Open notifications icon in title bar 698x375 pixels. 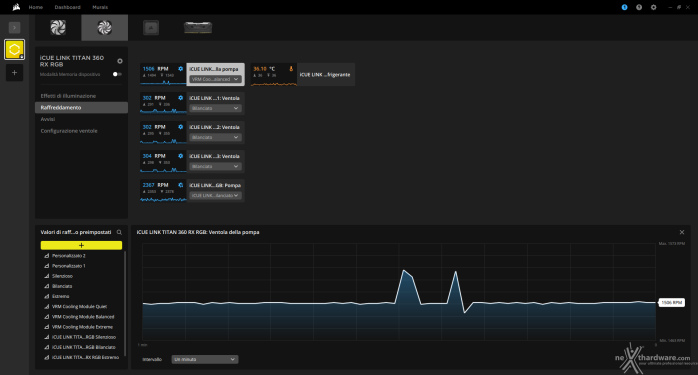click(x=625, y=7)
